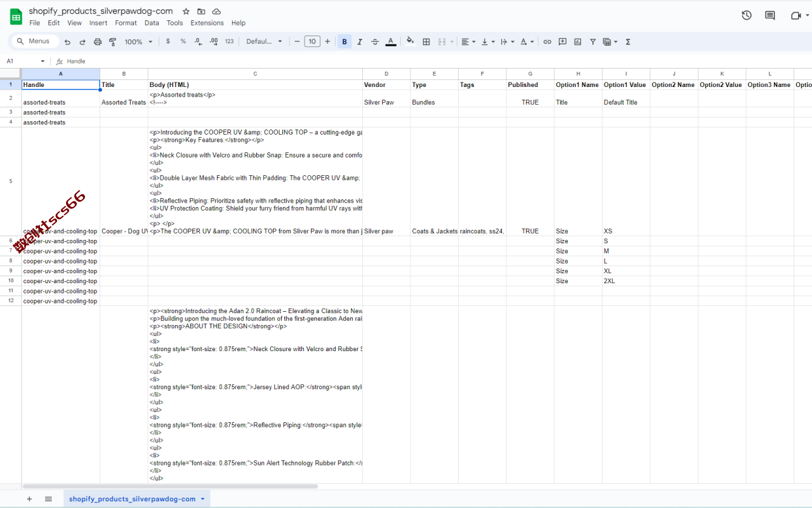Select the Vendor header cell

(386, 84)
